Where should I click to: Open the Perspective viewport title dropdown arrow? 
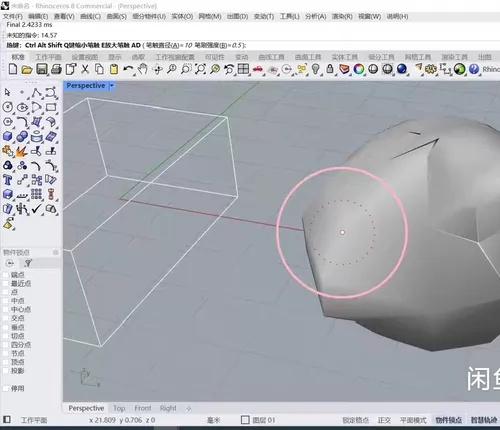112,86
